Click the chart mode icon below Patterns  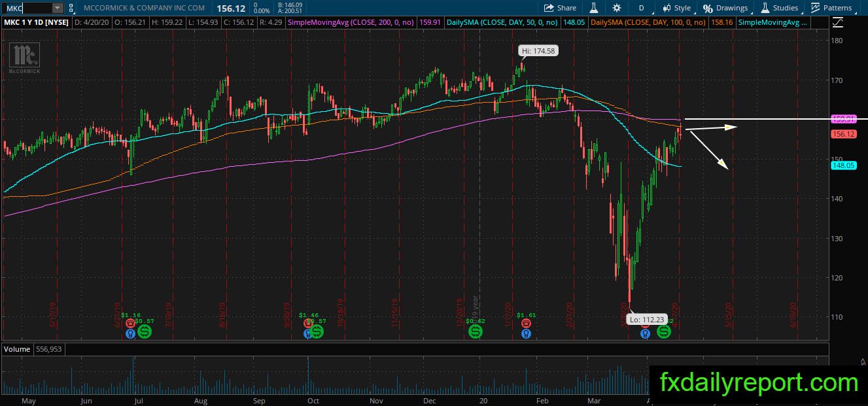click(839, 22)
